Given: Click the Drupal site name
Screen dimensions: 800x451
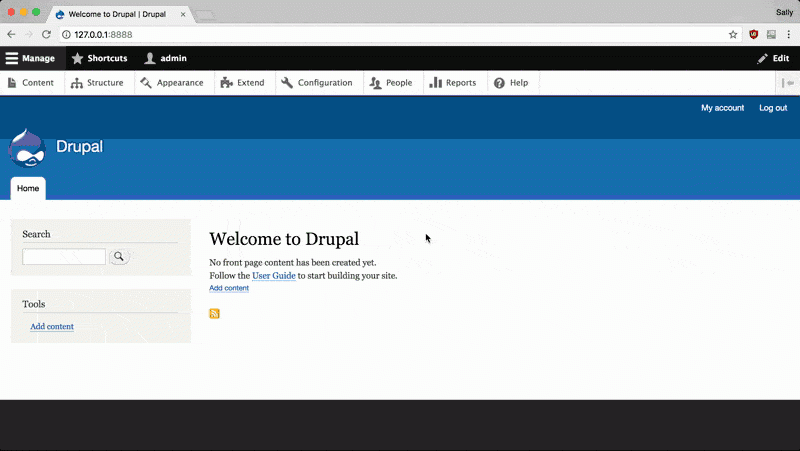Looking at the screenshot, I should pos(80,146).
